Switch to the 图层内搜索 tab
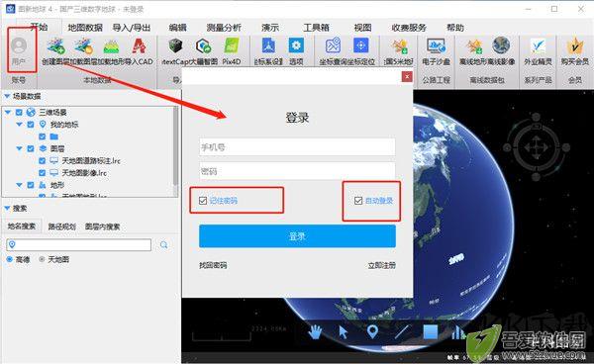This screenshot has width=594, height=364. [102, 227]
